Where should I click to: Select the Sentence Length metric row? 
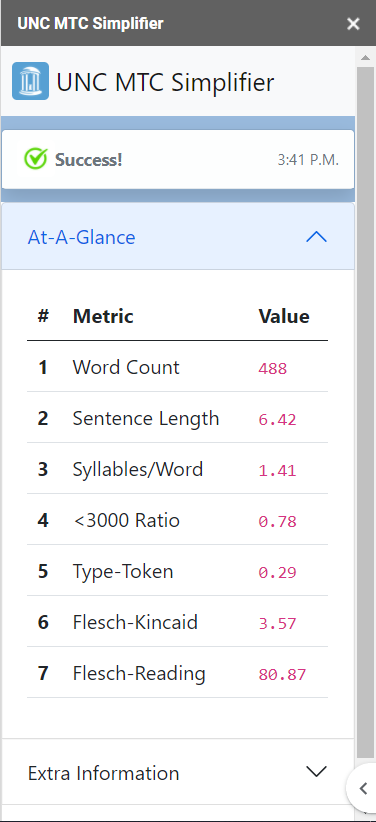pos(177,418)
